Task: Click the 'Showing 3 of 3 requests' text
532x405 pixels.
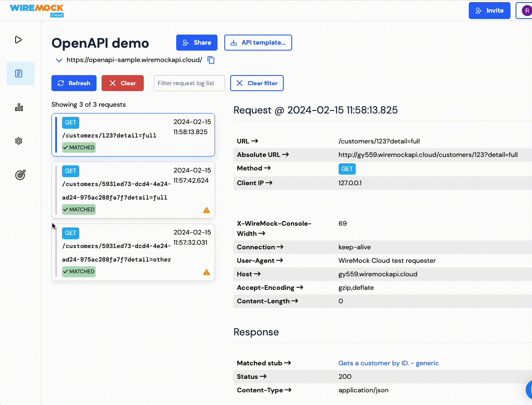Action: pyautogui.click(x=89, y=105)
